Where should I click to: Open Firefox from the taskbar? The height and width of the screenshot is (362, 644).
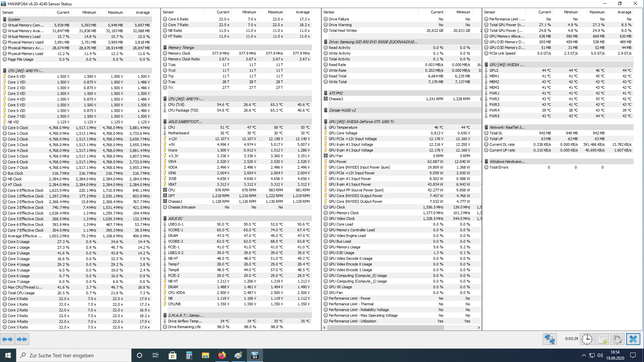(x=222, y=355)
